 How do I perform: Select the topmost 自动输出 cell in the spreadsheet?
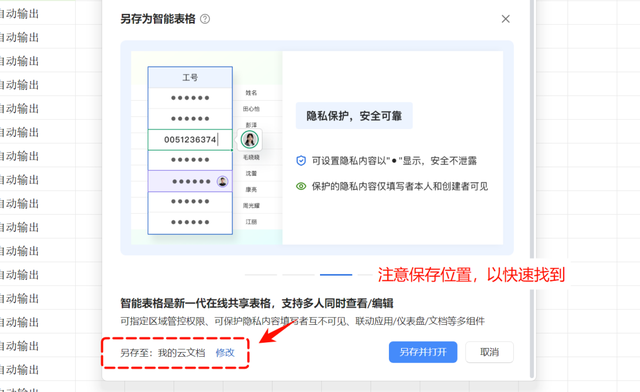19,14
